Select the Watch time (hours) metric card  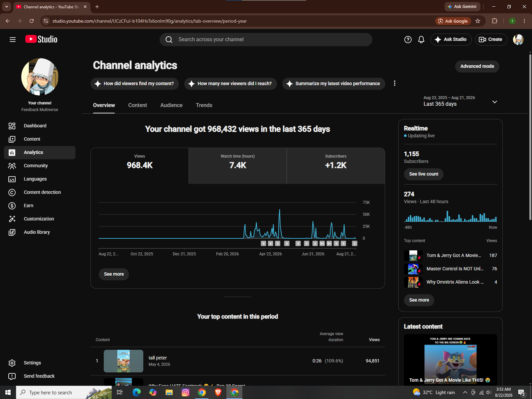point(238,166)
